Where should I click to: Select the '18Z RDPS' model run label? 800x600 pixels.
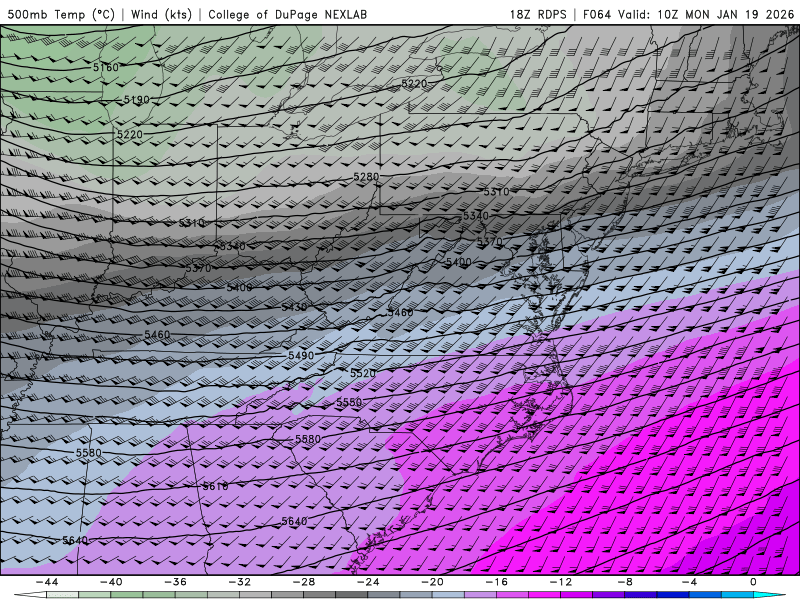pyautogui.click(x=538, y=14)
